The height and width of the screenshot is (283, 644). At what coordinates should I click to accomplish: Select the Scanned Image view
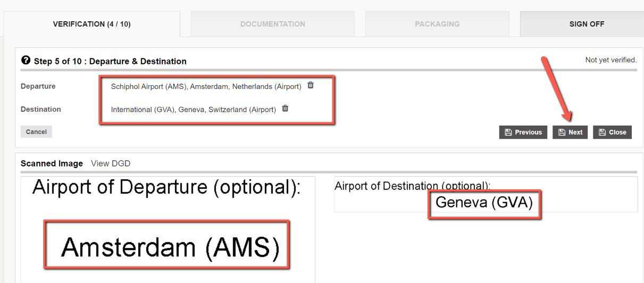click(x=52, y=163)
